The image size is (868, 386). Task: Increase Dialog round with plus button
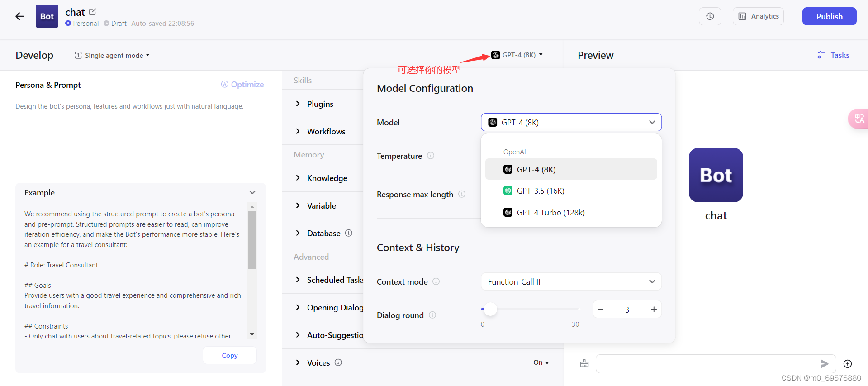[654, 309]
